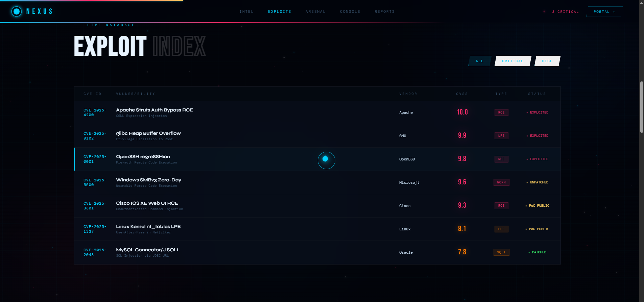Select Cisco IOS XE Web UI RCE title
This screenshot has height=302, width=644.
(x=147, y=203)
